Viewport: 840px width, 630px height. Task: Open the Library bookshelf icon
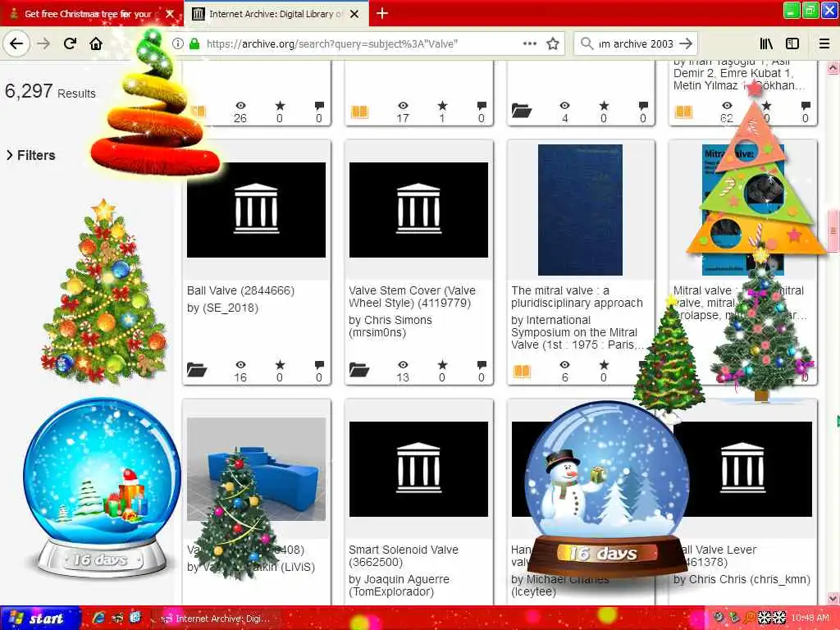coord(766,43)
